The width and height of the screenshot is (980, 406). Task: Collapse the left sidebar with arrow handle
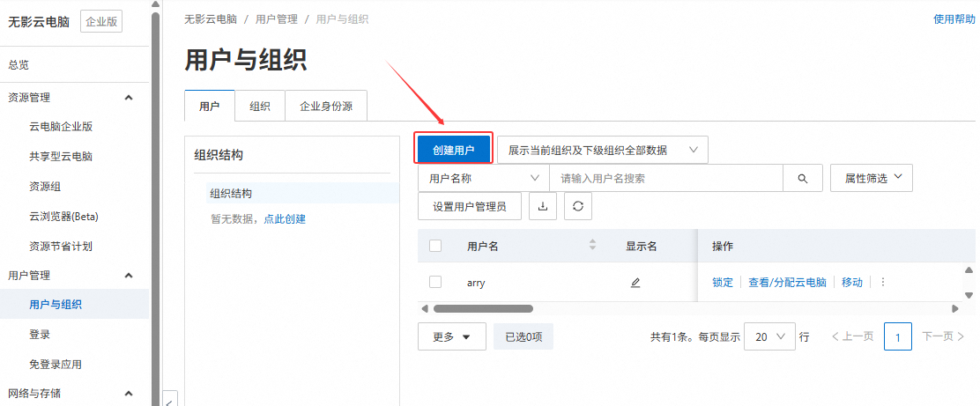pos(169,399)
